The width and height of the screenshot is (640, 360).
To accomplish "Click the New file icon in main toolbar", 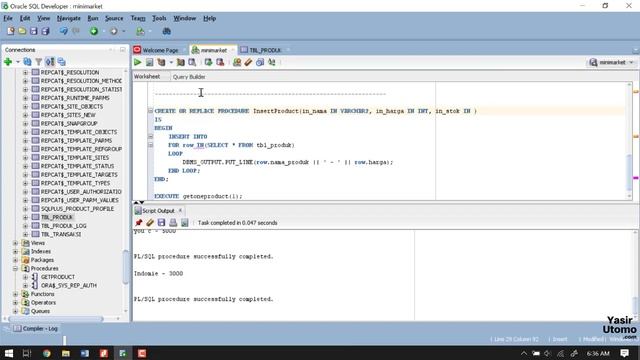I will (x=11, y=31).
